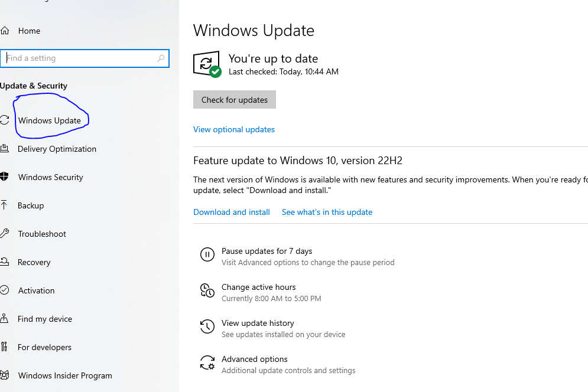Open Windows Security page
The image size is (588, 392).
(x=51, y=177)
